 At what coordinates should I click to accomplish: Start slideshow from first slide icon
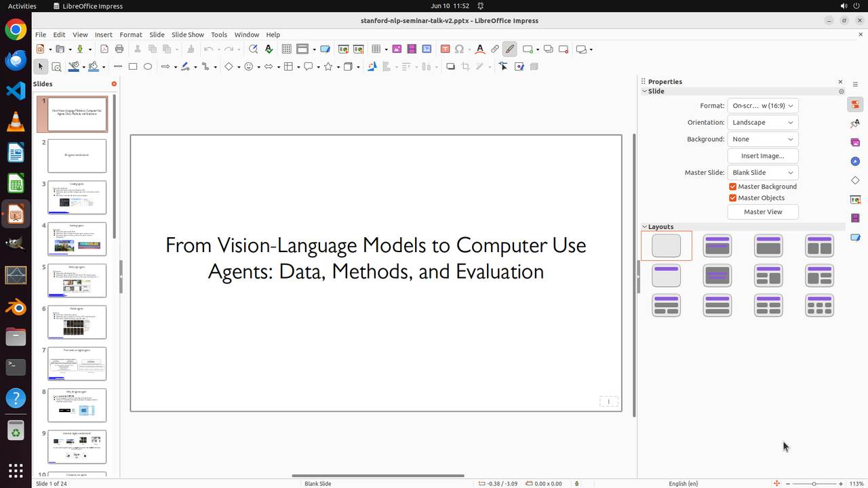pos(344,49)
